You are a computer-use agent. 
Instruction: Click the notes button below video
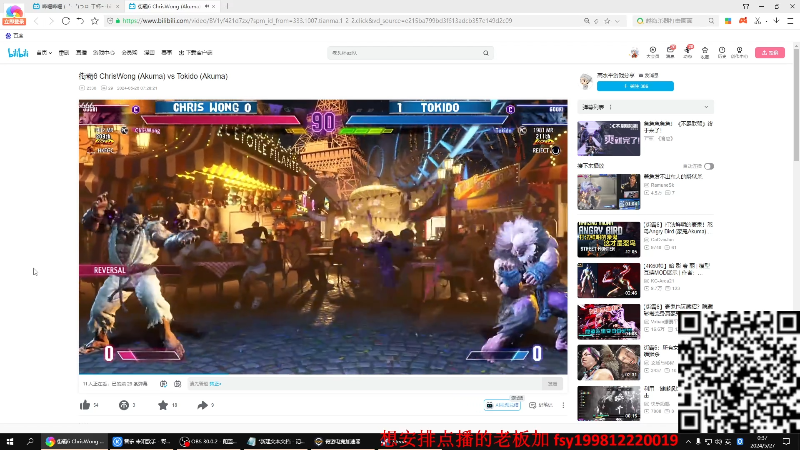pyautogui.click(x=541, y=405)
